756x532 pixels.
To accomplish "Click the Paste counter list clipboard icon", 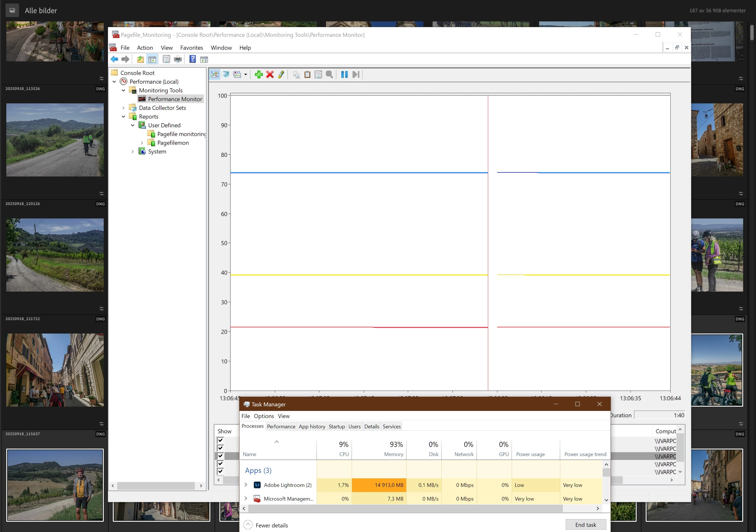I will (x=307, y=75).
